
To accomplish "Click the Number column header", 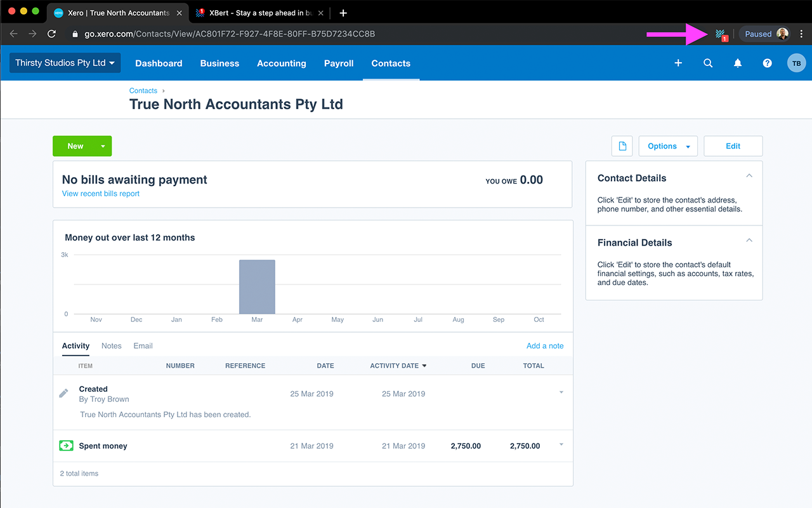I will [180, 366].
